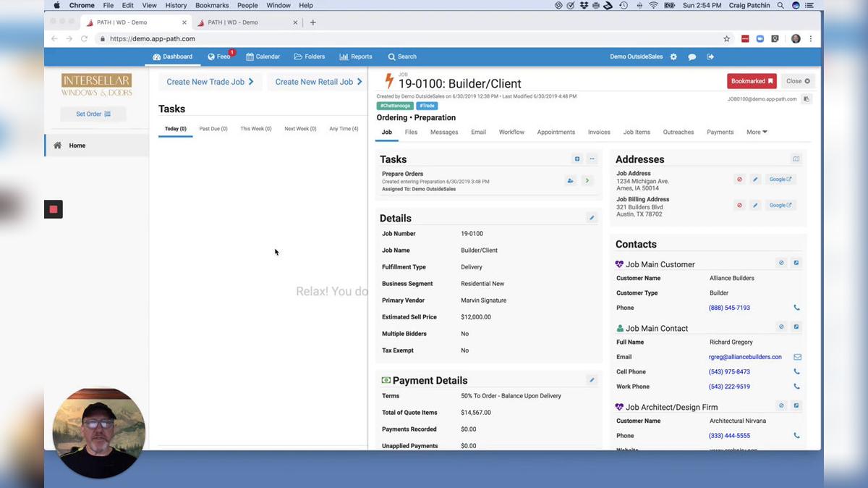Open Job Main Customer record icon
The height and width of the screenshot is (488, 868).
(x=796, y=263)
